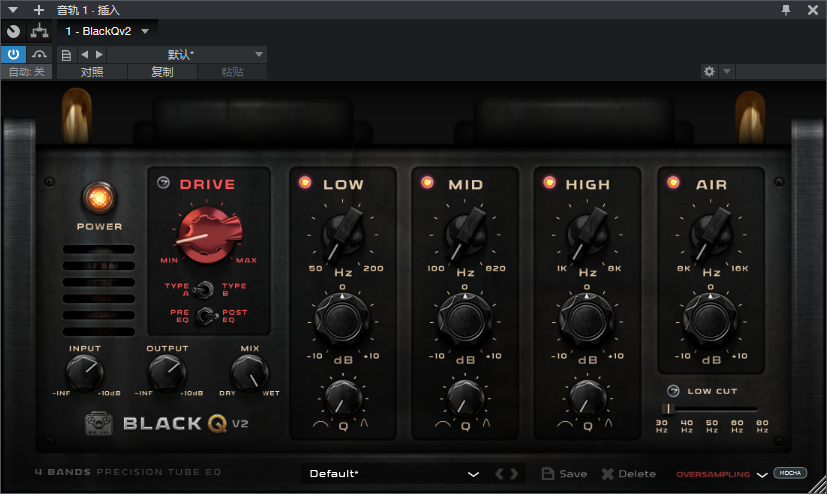Delete the current preset
This screenshot has height=494, width=827.
click(x=628, y=473)
